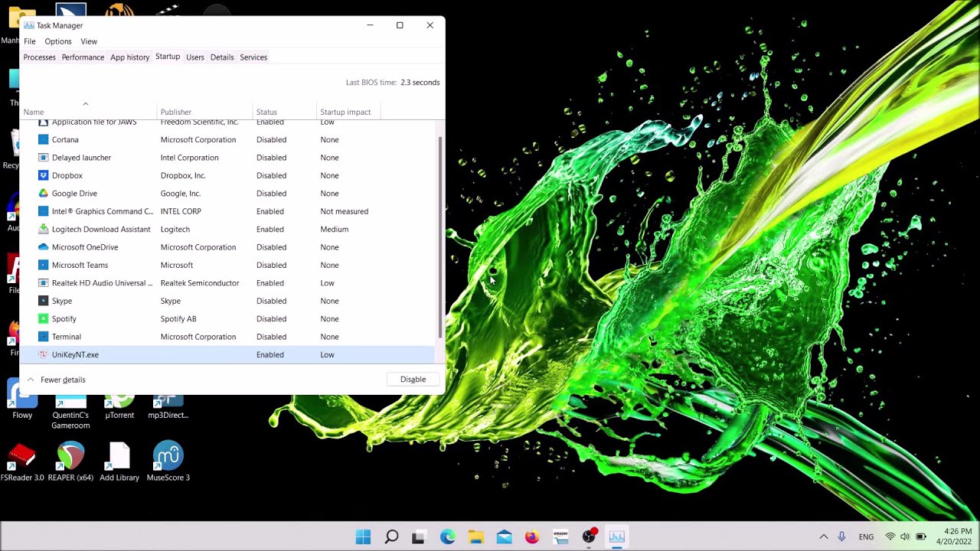Click the Microsoft Teams row icon

44,265
